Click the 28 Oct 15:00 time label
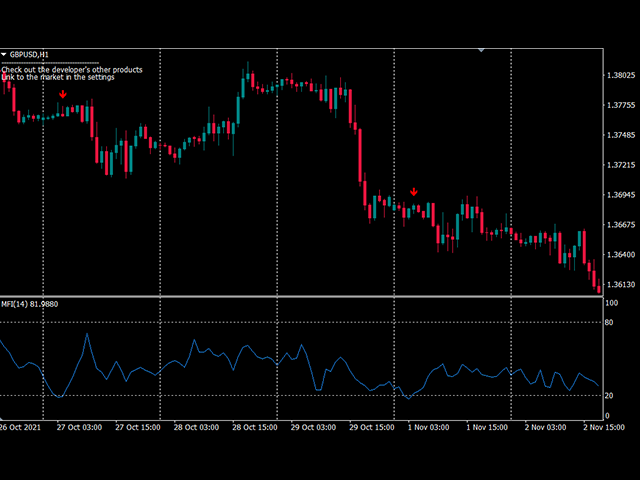 [256, 427]
